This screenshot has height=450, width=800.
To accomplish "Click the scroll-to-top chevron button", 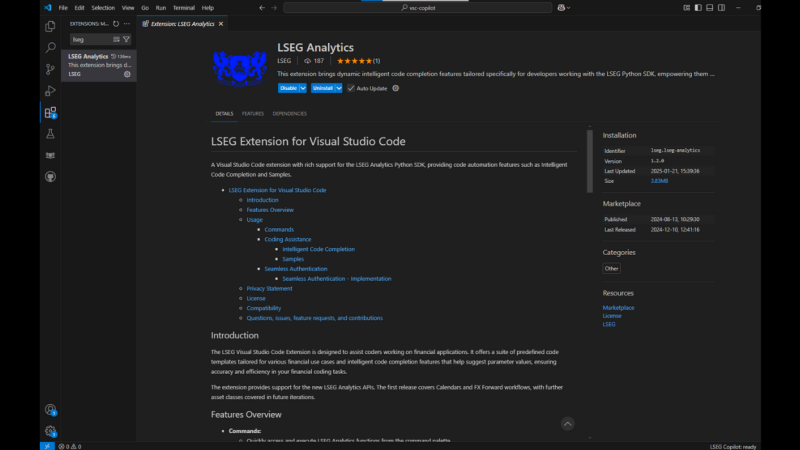I will coord(567,423).
